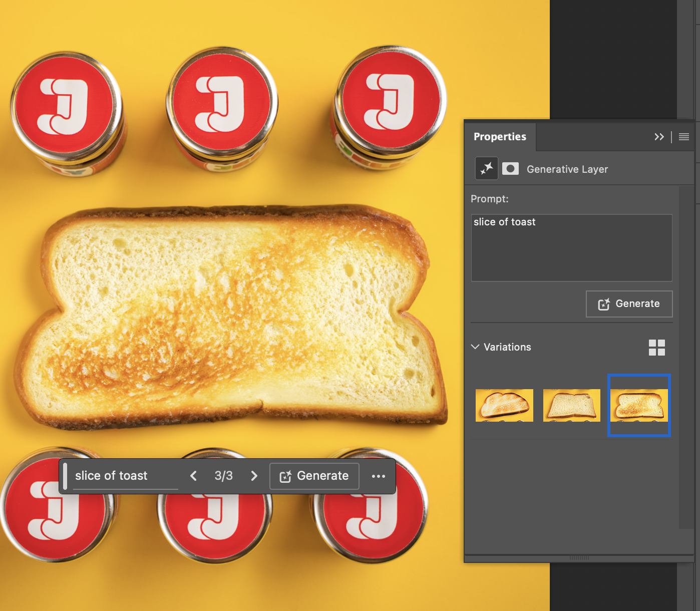Select the first toast variation thumbnail

coord(504,405)
